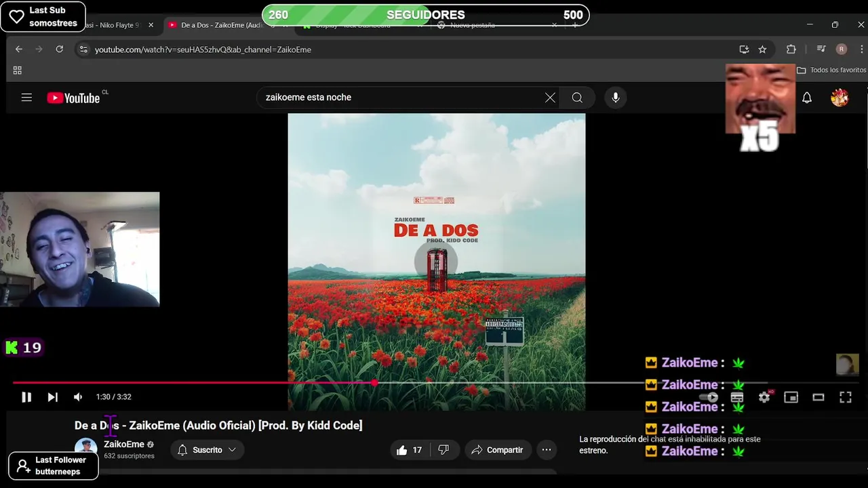Reload the current page

pyautogui.click(x=60, y=49)
